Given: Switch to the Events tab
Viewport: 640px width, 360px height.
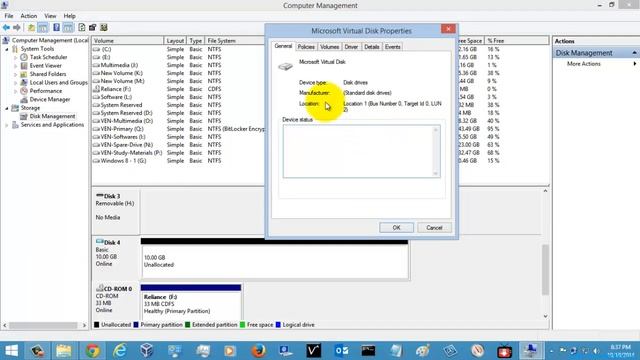Looking at the screenshot, I should tap(392, 47).
